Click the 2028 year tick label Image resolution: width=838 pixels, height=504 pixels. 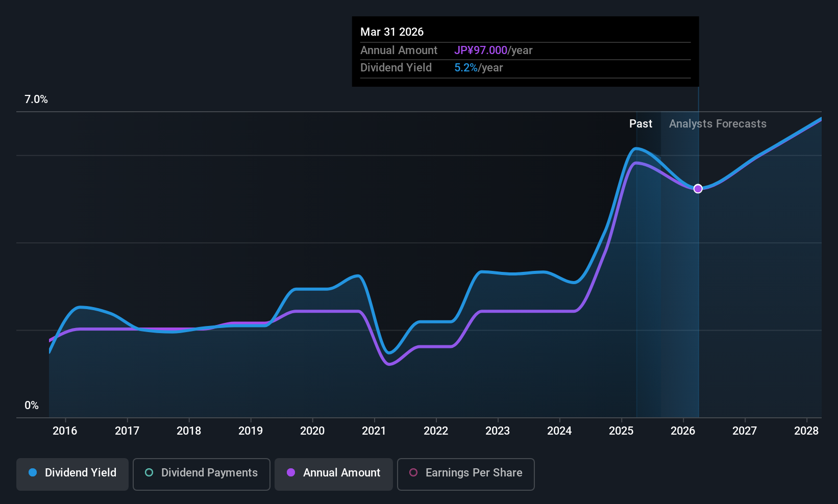pyautogui.click(x=806, y=431)
